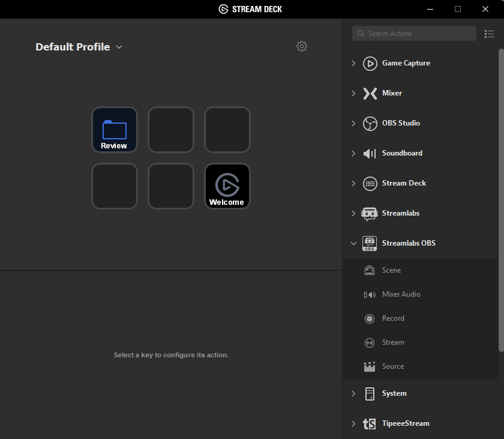Expand the Stream Deck category

tap(353, 183)
